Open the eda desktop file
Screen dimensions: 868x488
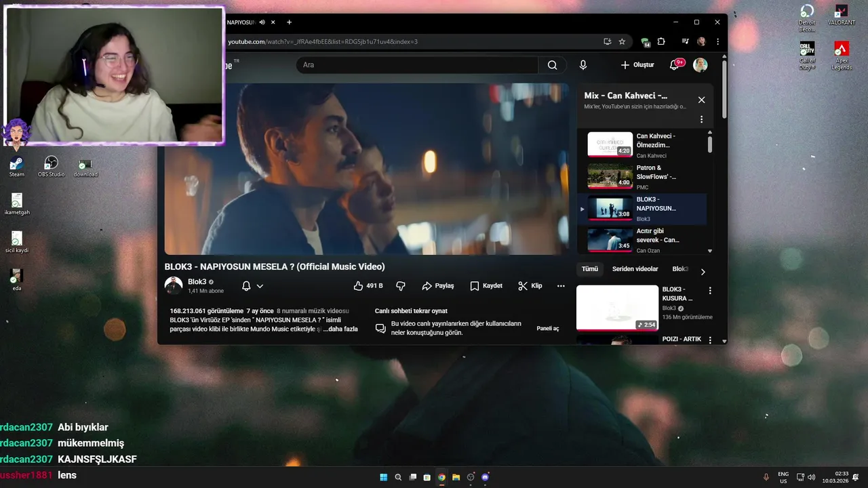coord(17,279)
